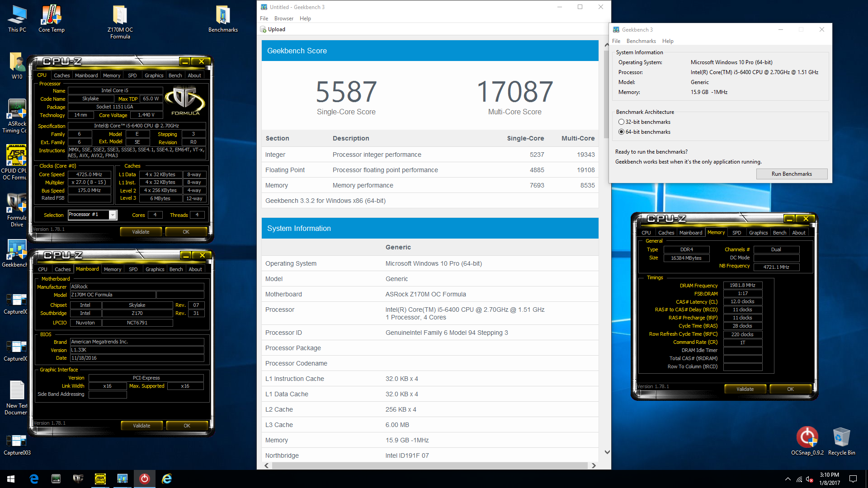The image size is (868, 488).
Task: Click network icon in system tray
Action: coord(799,479)
